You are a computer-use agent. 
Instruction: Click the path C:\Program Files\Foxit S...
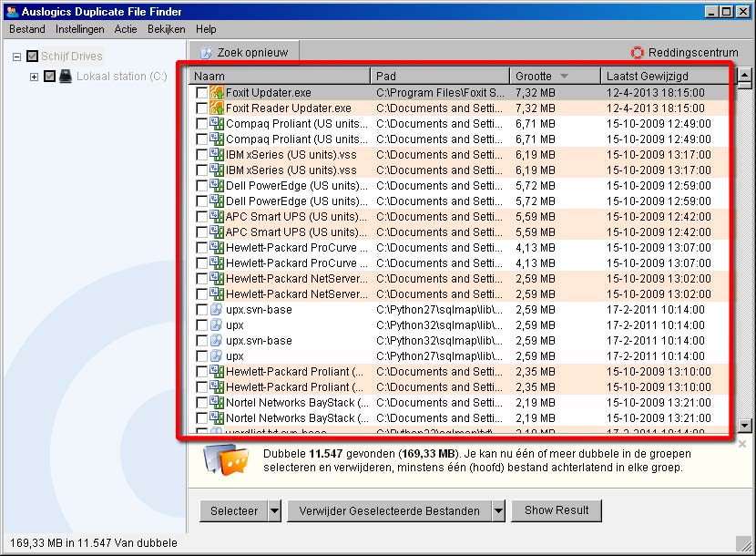coord(440,93)
